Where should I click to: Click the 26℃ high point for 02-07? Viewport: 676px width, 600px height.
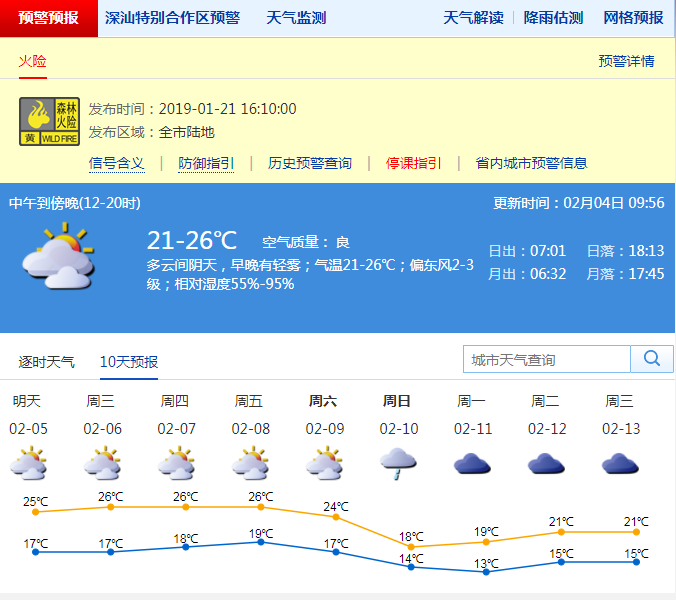click(x=185, y=507)
